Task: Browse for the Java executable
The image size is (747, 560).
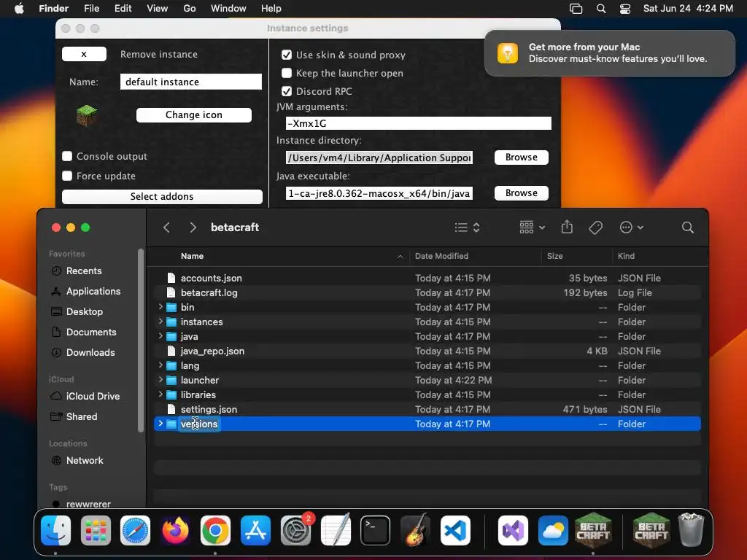Action: click(x=521, y=192)
